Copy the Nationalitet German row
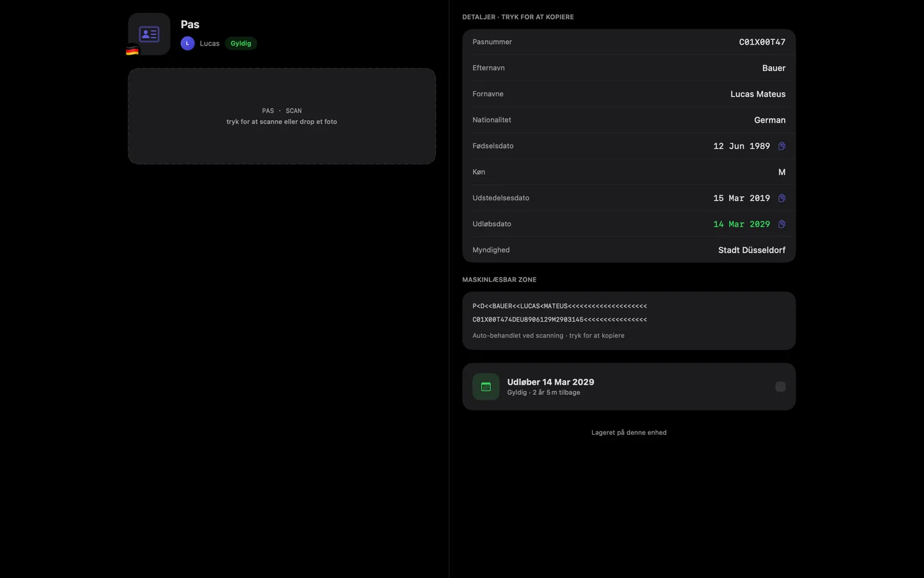Viewport: 924px width, 578px height. point(629,120)
